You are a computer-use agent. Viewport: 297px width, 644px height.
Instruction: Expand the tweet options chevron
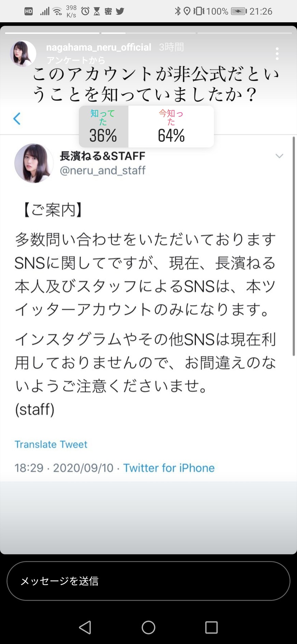(279, 156)
